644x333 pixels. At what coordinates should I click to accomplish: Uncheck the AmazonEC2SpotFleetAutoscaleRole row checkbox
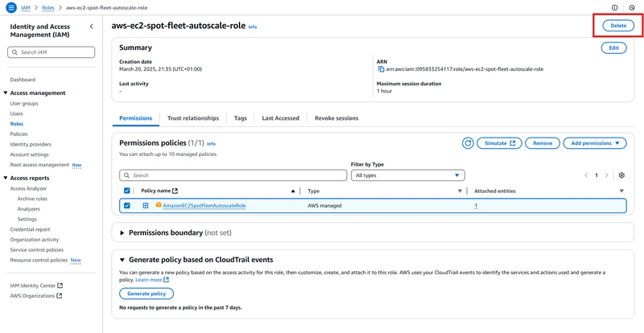click(x=127, y=206)
